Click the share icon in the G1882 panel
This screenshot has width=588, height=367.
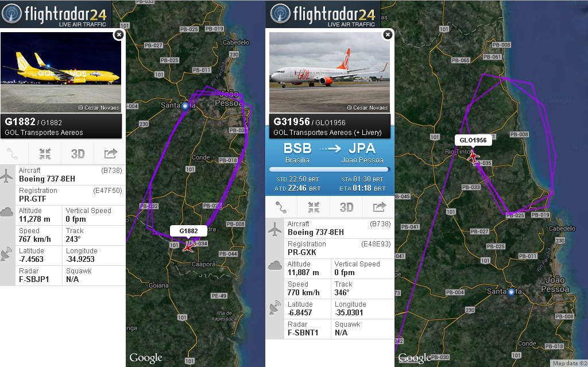(111, 153)
